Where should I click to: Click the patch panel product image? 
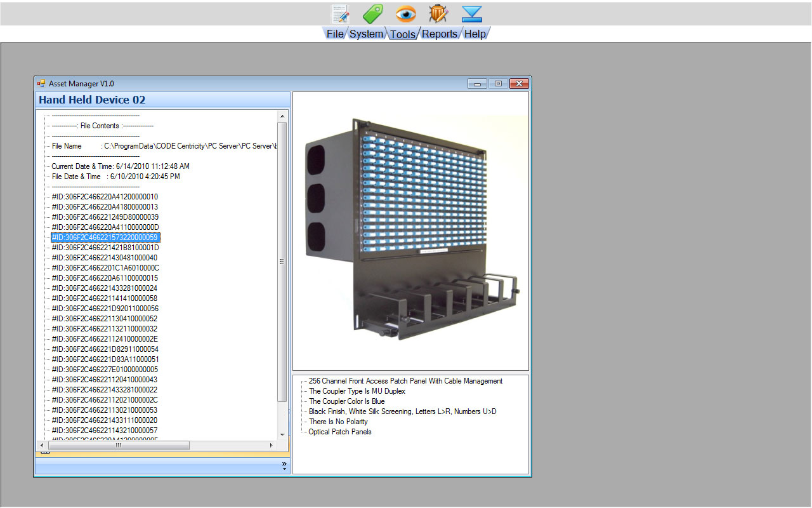click(410, 231)
